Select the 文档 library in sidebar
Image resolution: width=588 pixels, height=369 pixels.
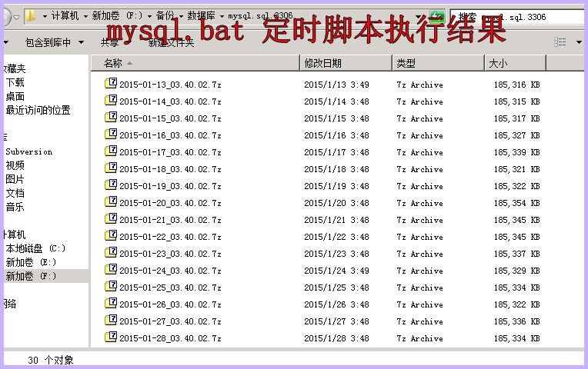tap(15, 193)
